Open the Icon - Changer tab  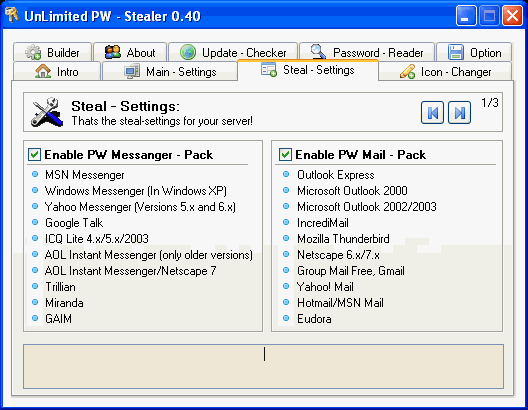pyautogui.click(x=445, y=71)
